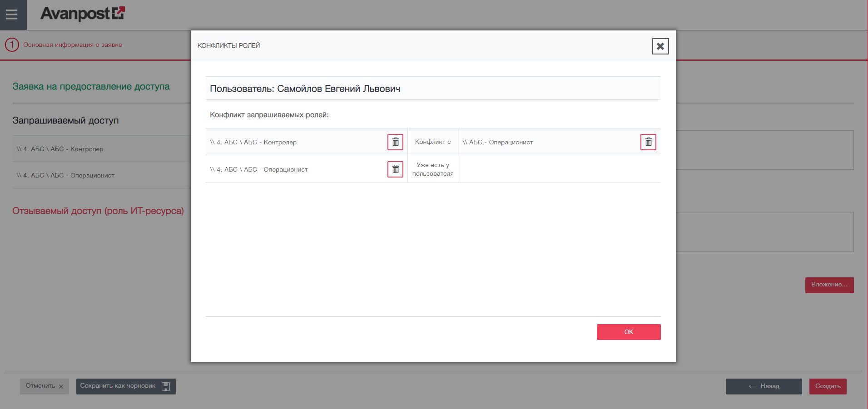Image resolution: width=868 pixels, height=409 pixels.
Task: Click Создать to create request
Action: pyautogui.click(x=828, y=386)
